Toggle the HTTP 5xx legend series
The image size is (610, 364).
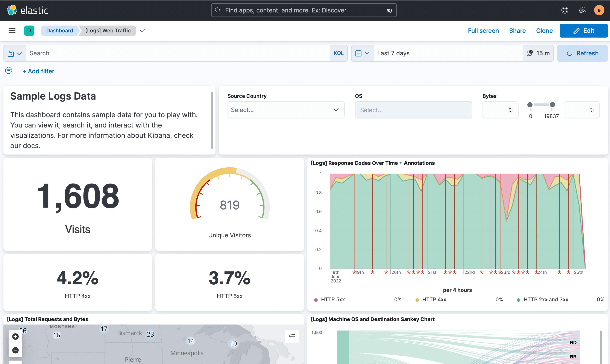tap(333, 299)
